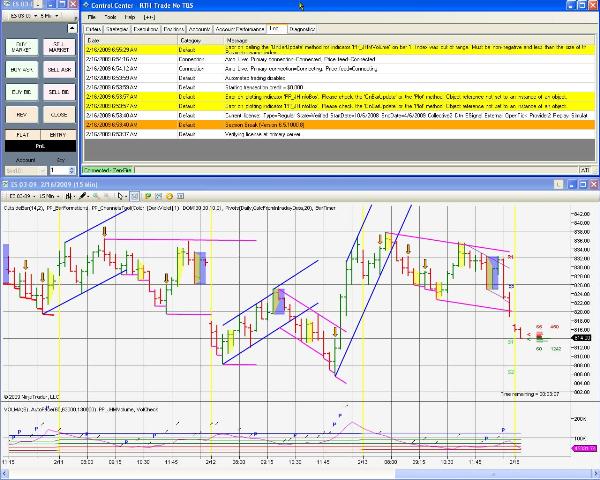Image resolution: width=600 pixels, height=480 pixels.
Task: Switch to the Diagnostics tab
Action: click(x=302, y=29)
